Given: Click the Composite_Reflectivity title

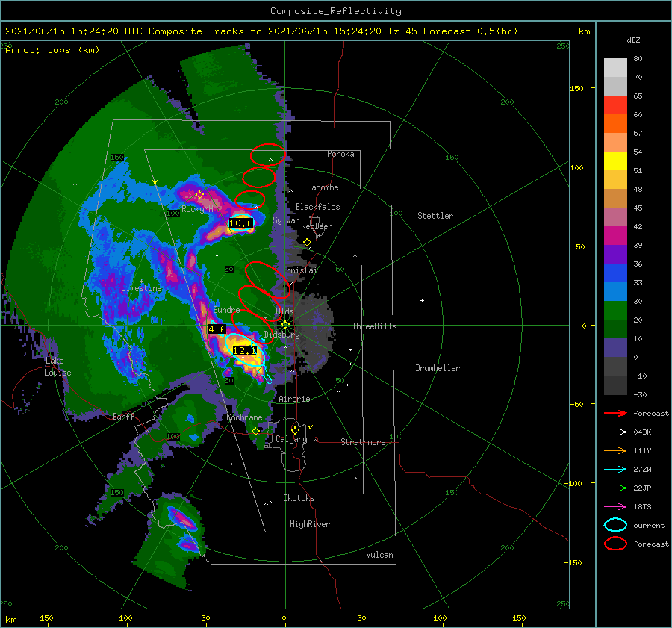Looking at the screenshot, I should pyautogui.click(x=335, y=11).
